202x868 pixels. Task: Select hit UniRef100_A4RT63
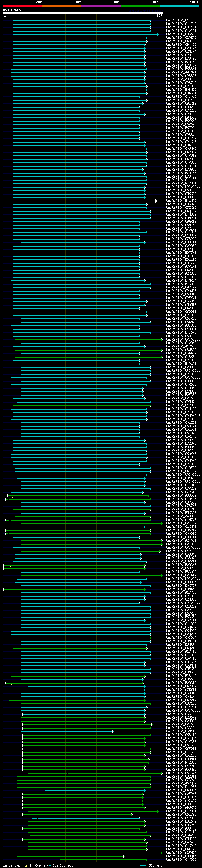tap(181, 551)
